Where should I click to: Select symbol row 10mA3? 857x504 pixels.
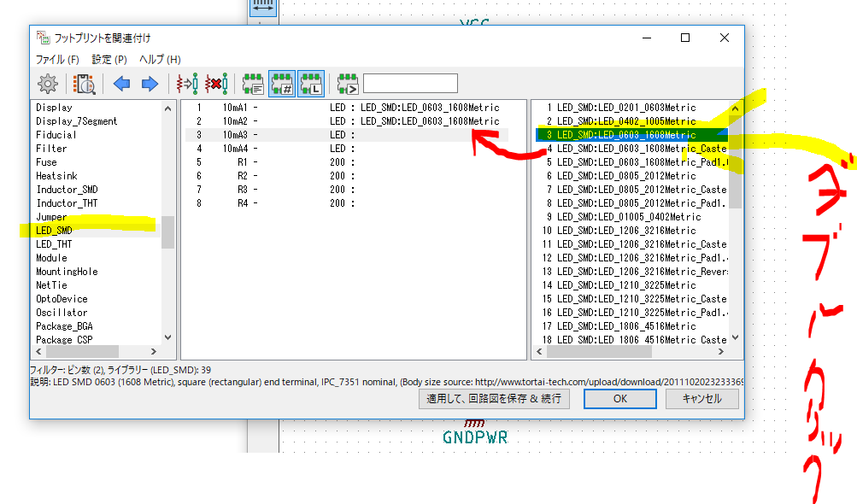tap(347, 134)
